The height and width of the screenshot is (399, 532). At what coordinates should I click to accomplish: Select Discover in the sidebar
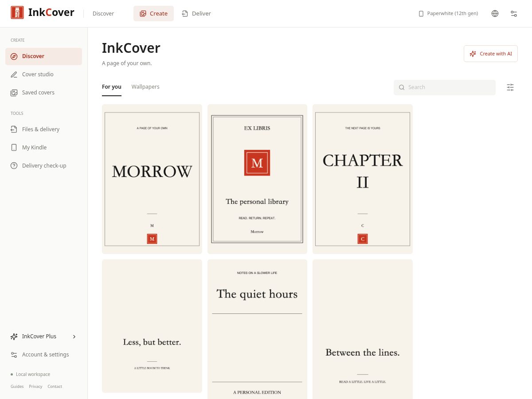pos(43,56)
